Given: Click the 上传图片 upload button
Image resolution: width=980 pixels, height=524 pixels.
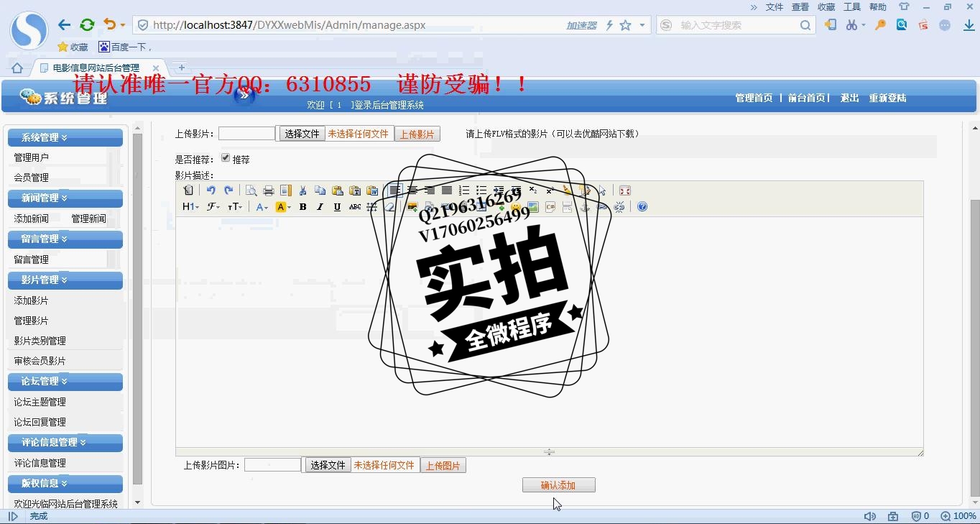Looking at the screenshot, I should point(443,466).
